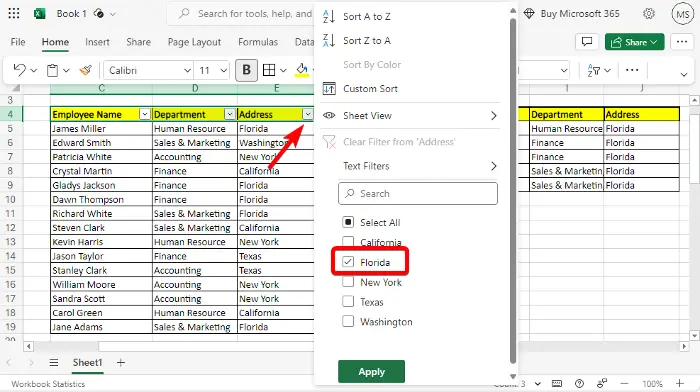700x392 pixels.
Task: Expand the ribbon collapse chevron
Action: tap(684, 74)
